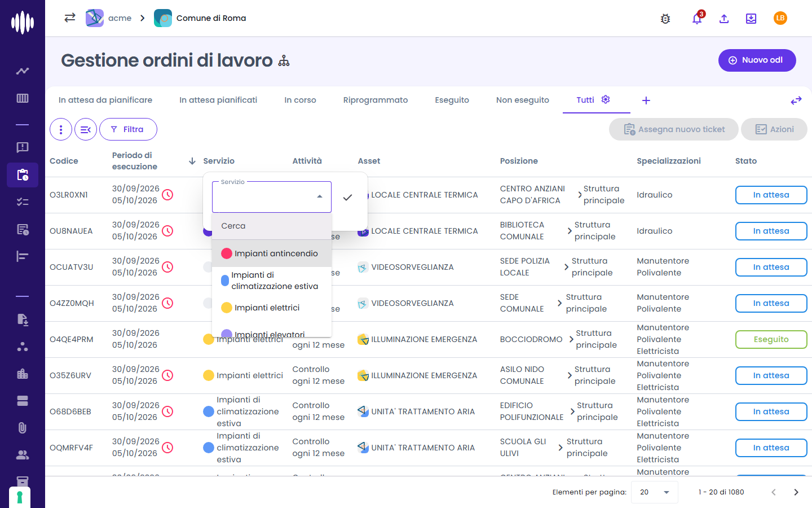Click order code O35Z6URV
The width and height of the screenshot is (812, 508).
[x=70, y=375]
